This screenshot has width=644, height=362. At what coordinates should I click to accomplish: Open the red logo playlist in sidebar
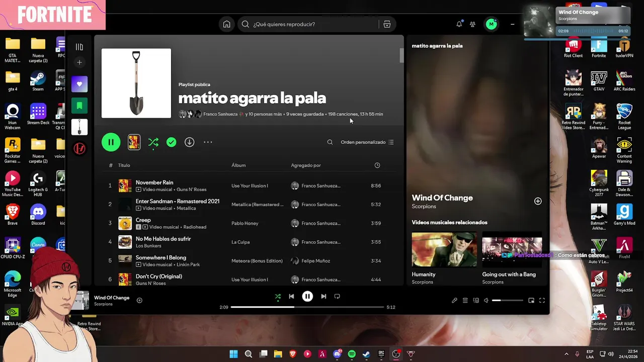click(x=79, y=149)
